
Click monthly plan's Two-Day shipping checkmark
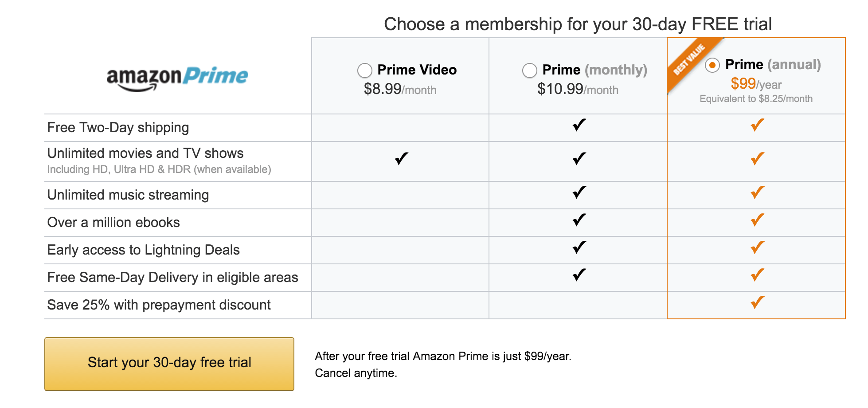point(579,125)
